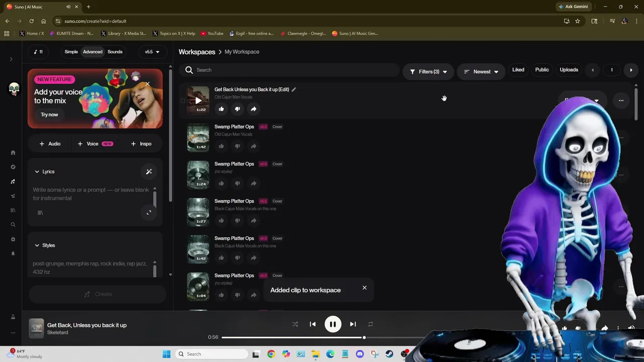This screenshot has height=362, width=644.
Task: Open the Notifications bell icon
Action: 13,253
